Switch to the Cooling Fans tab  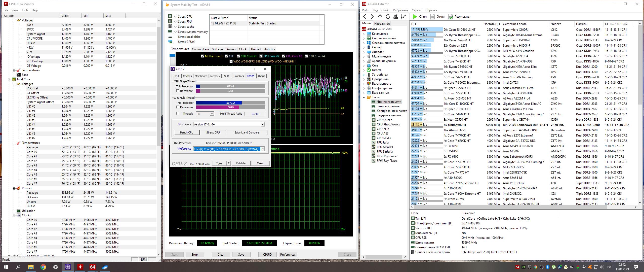(200, 49)
